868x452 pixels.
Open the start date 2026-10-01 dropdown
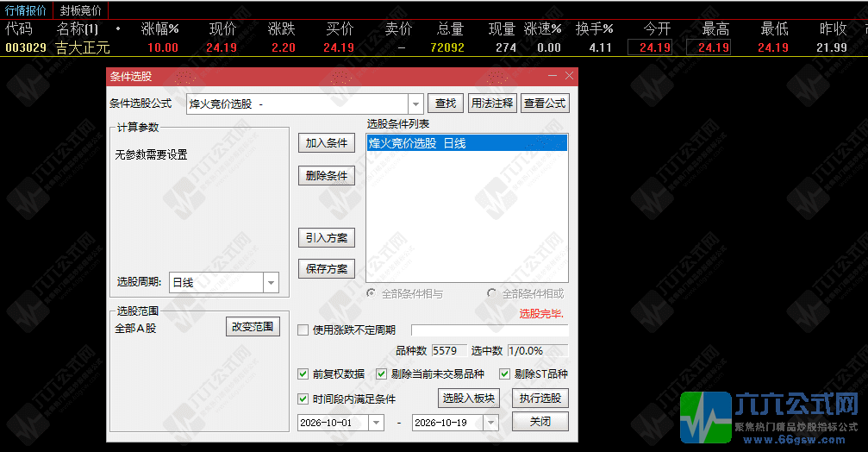coord(377,423)
